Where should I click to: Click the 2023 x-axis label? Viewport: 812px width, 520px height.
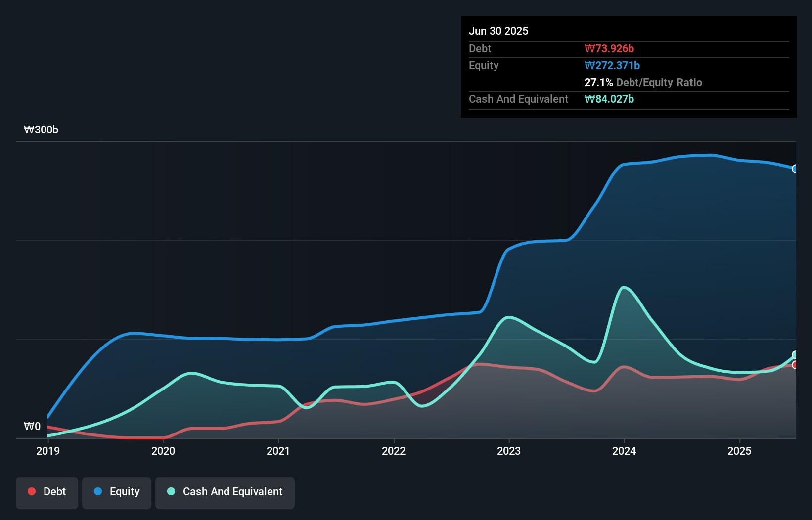tap(509, 451)
